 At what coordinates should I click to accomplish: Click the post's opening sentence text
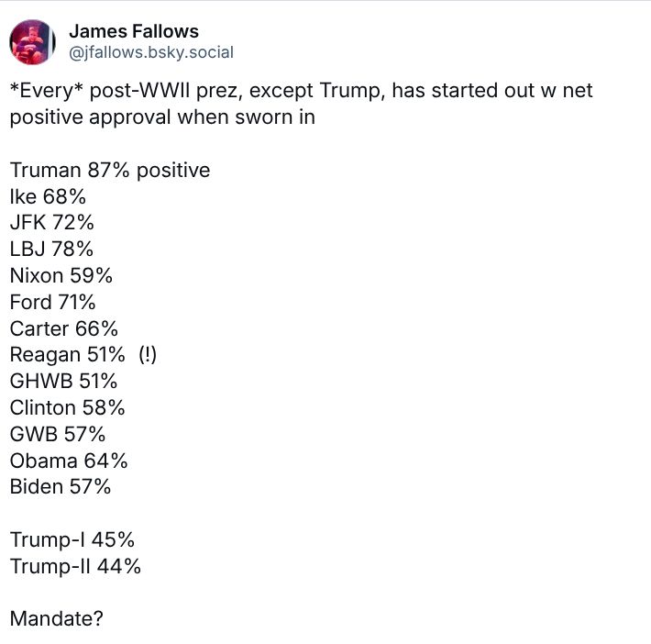303,105
